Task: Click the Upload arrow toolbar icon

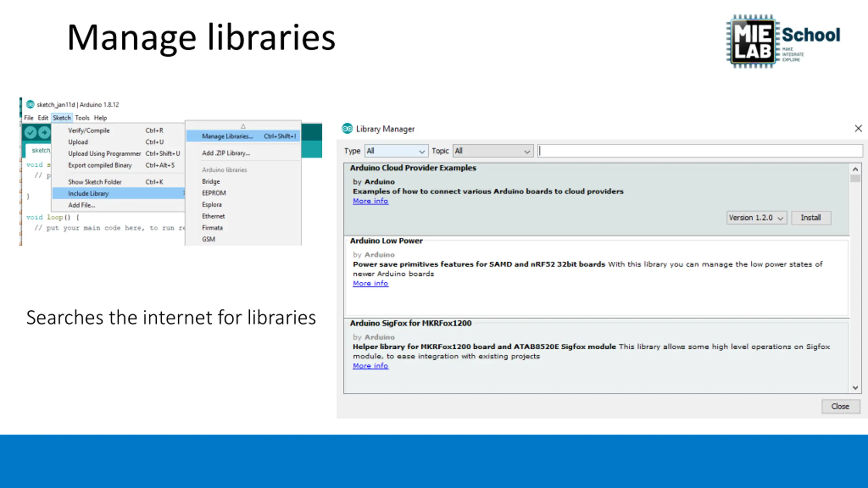Action: (44, 132)
